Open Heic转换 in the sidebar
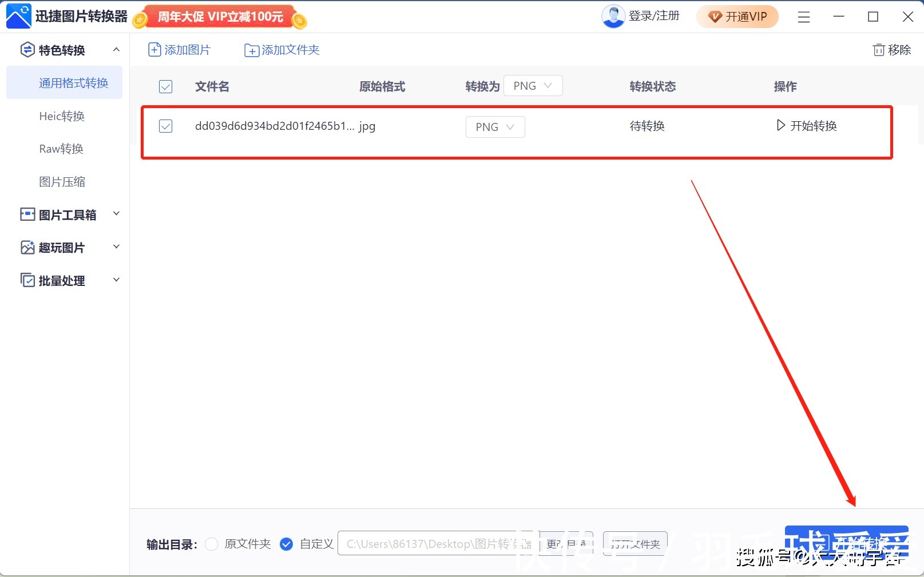 pyautogui.click(x=62, y=116)
